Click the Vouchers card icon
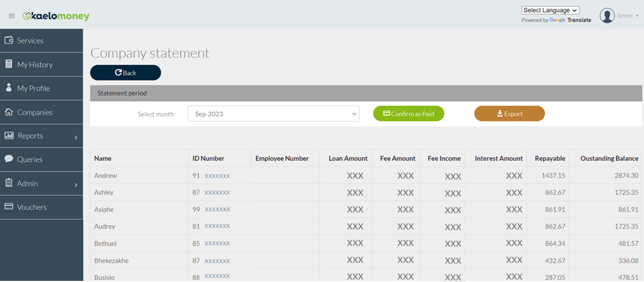Viewport: 644px width, 282px height. click(9, 207)
